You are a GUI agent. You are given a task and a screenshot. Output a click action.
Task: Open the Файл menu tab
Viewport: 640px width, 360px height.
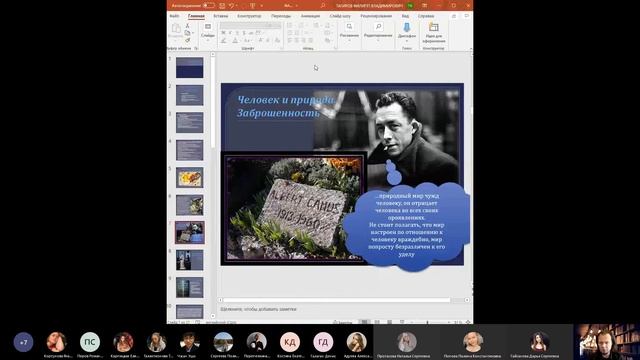click(174, 16)
